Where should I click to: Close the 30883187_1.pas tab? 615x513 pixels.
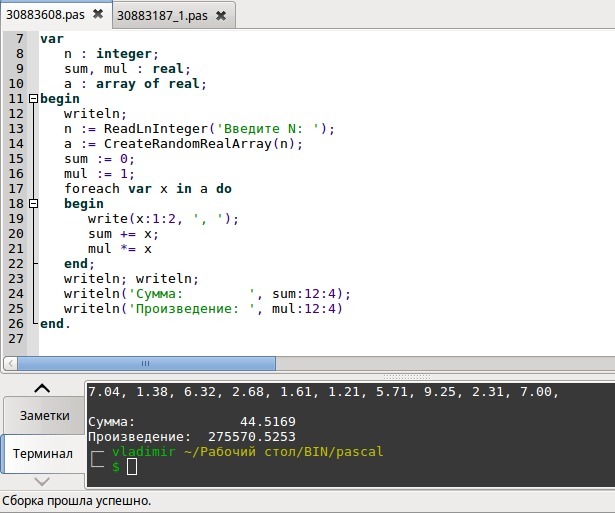[221, 16]
